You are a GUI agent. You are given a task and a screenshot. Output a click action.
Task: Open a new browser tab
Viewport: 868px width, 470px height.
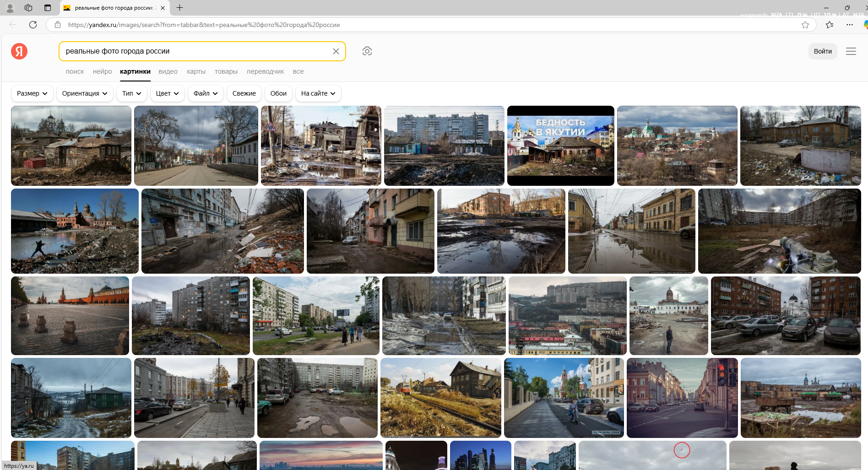180,8
